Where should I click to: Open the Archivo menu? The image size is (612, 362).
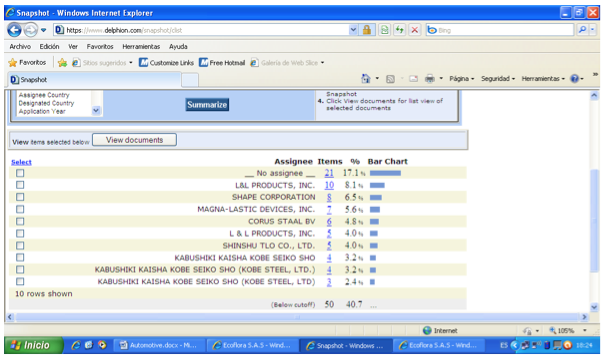tap(20, 46)
